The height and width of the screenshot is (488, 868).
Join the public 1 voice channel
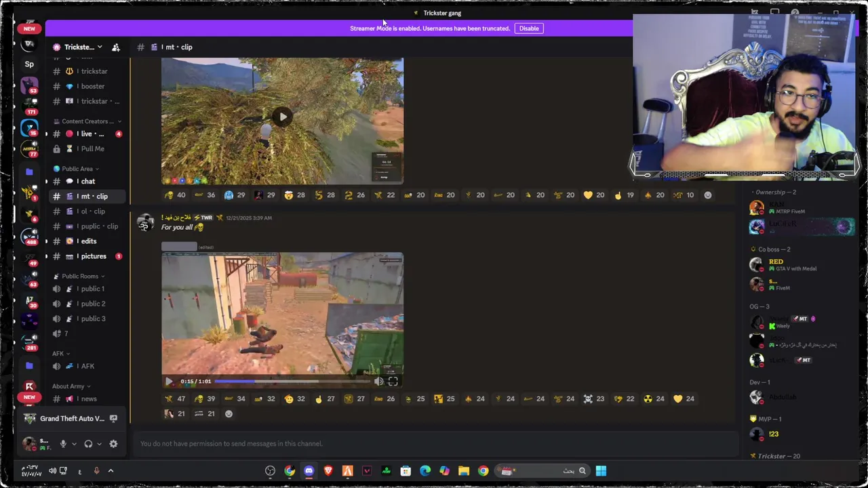86,289
